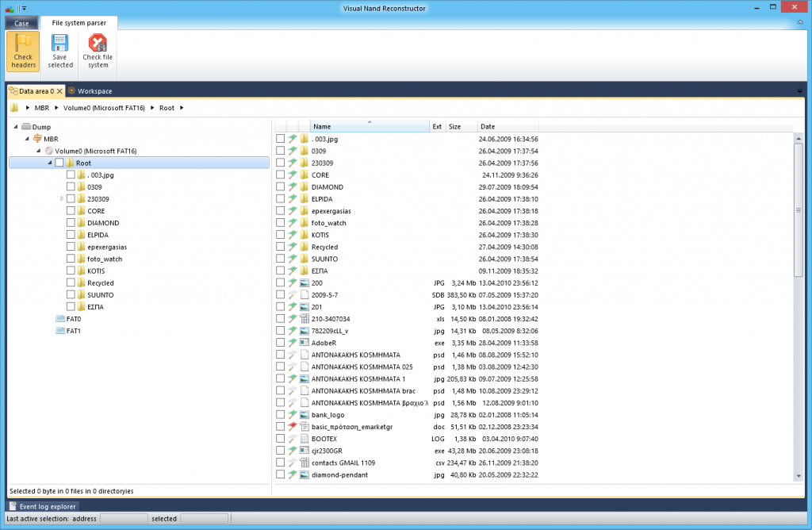Click the document icon for BOOTEX
The width and height of the screenshot is (812, 530).
pos(304,438)
